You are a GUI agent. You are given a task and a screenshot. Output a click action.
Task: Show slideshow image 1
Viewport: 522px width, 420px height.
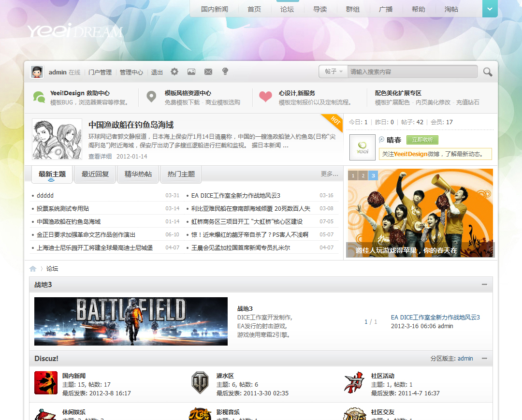click(353, 175)
